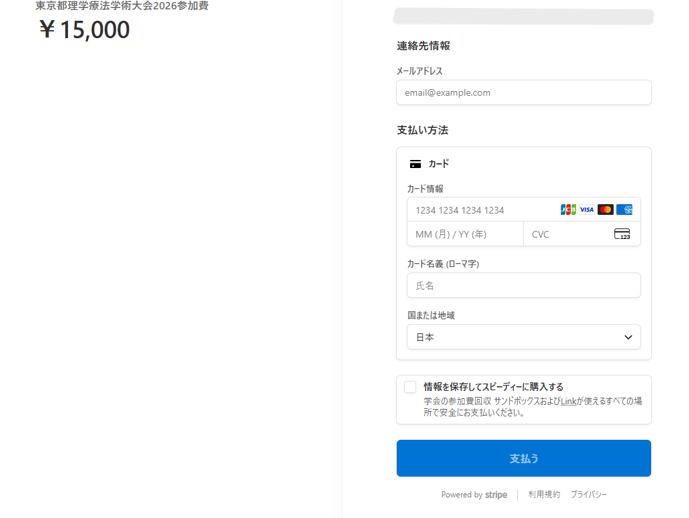This screenshot has height=518, width=689.
Task: Select the カード payment method header
Action: pos(439,164)
